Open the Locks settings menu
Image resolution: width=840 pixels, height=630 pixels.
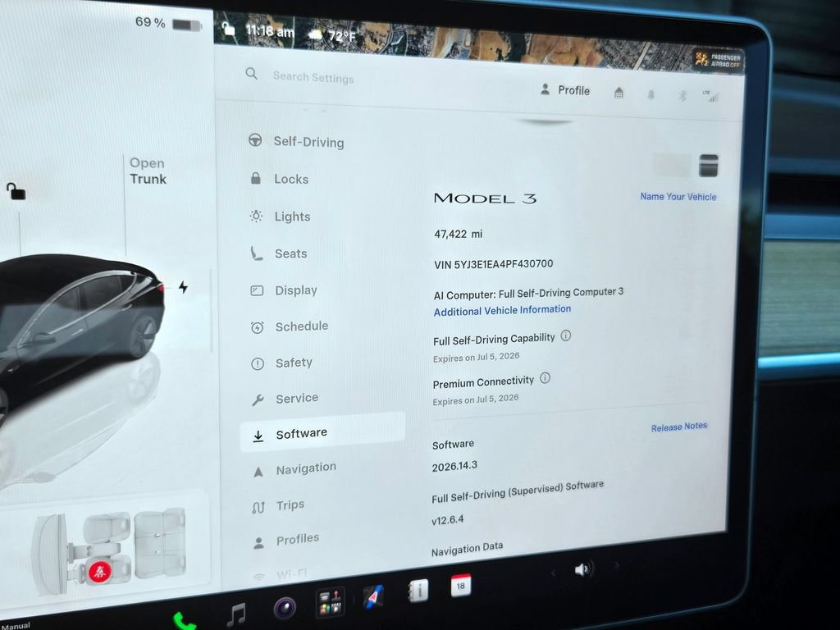279,179
